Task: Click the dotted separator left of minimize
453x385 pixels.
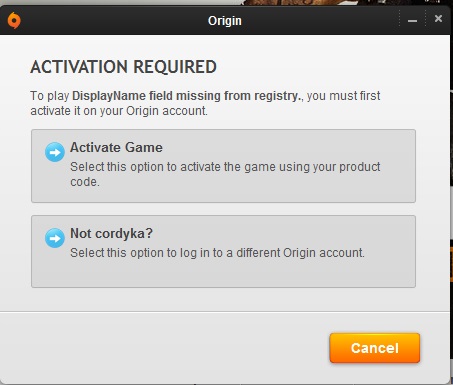Action: point(399,19)
